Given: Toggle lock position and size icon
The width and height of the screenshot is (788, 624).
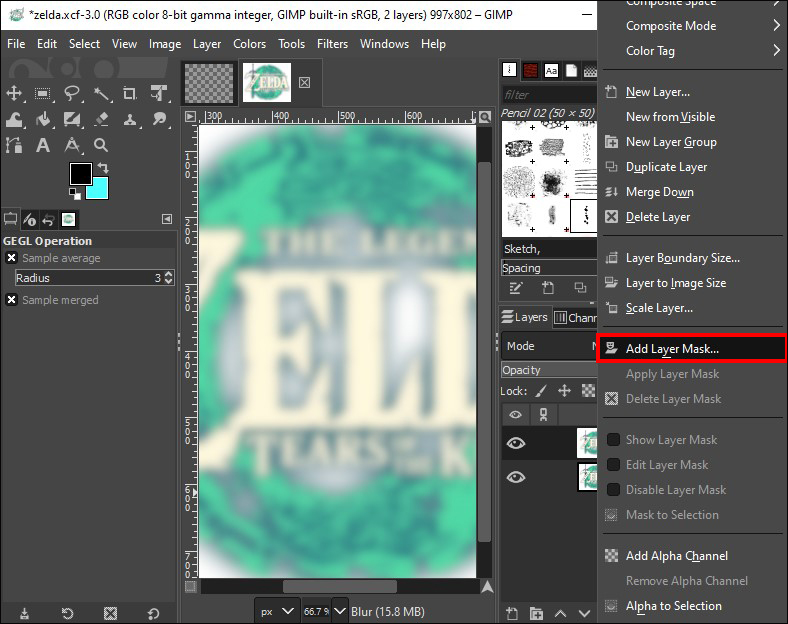Looking at the screenshot, I should [x=564, y=391].
